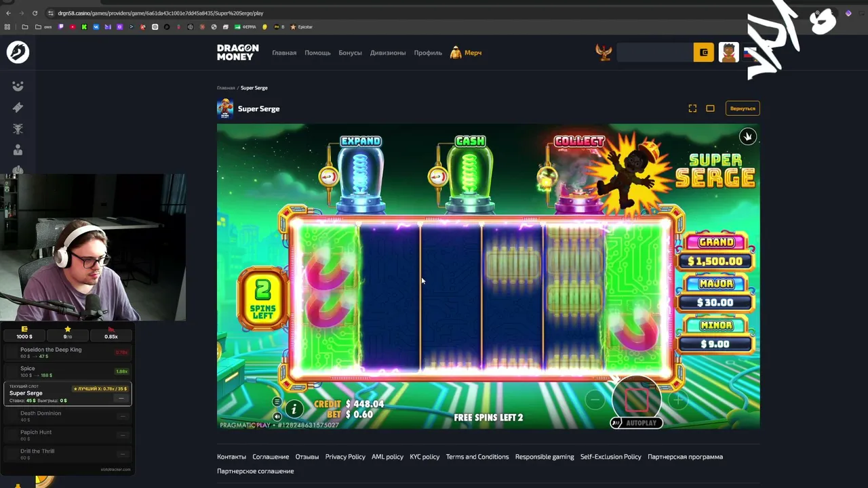Decrease the bet with the minus button
The height and width of the screenshot is (488, 868).
point(595,400)
